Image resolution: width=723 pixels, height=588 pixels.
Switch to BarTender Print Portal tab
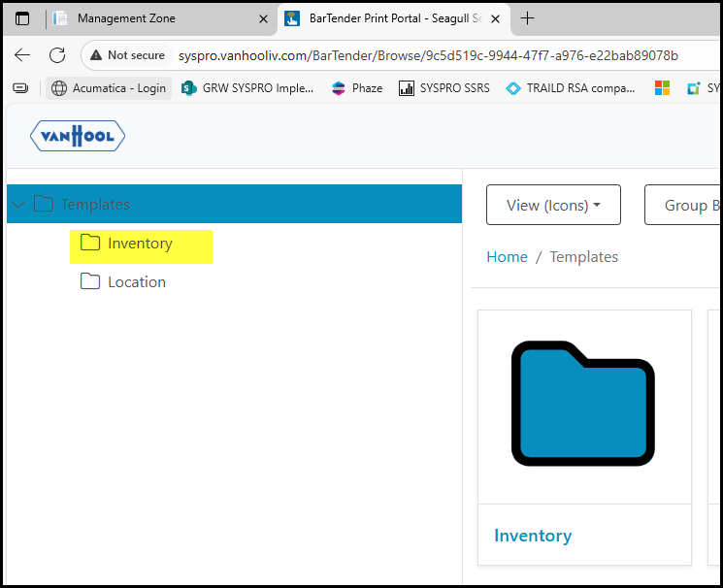click(388, 18)
